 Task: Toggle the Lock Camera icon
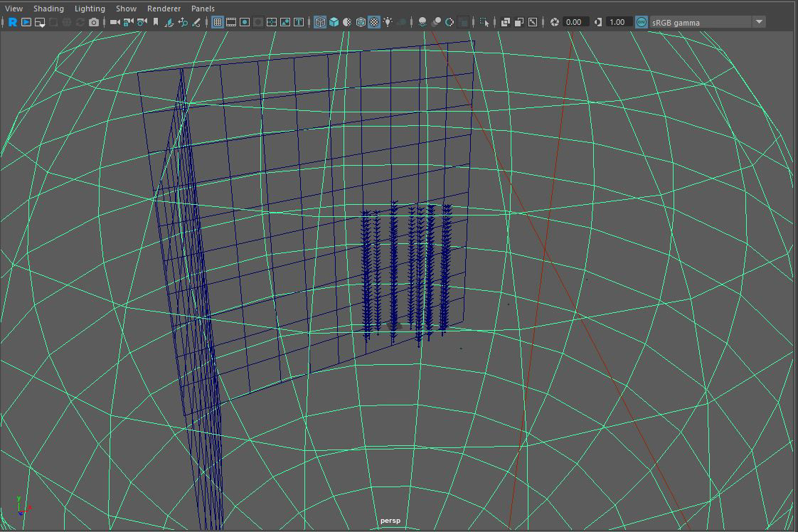[x=128, y=22]
